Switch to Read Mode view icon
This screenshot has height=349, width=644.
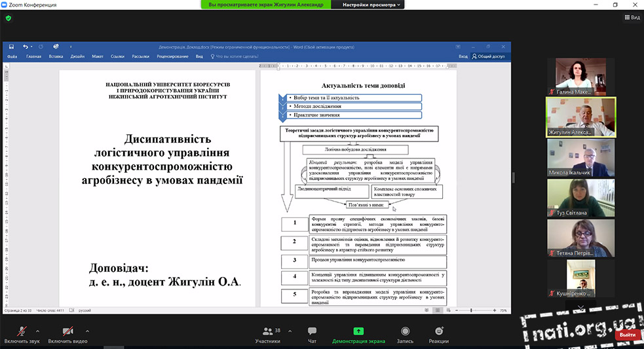[427, 310]
